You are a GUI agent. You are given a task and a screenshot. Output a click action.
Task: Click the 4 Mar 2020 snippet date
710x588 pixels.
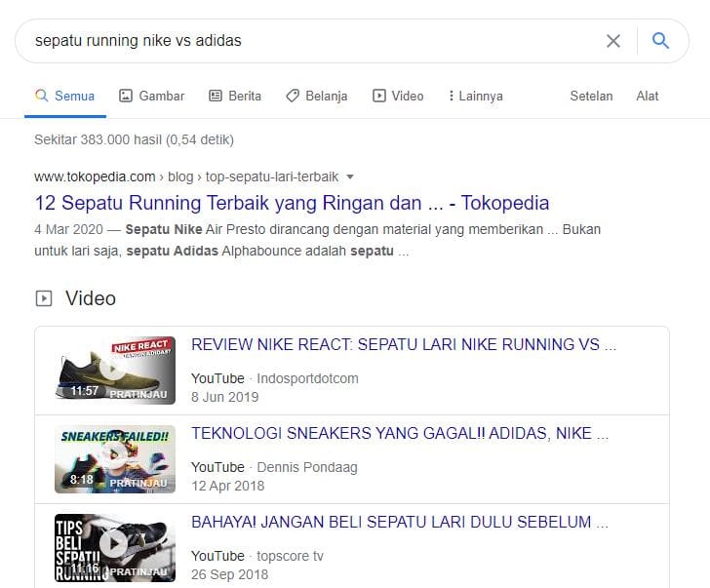[69, 229]
